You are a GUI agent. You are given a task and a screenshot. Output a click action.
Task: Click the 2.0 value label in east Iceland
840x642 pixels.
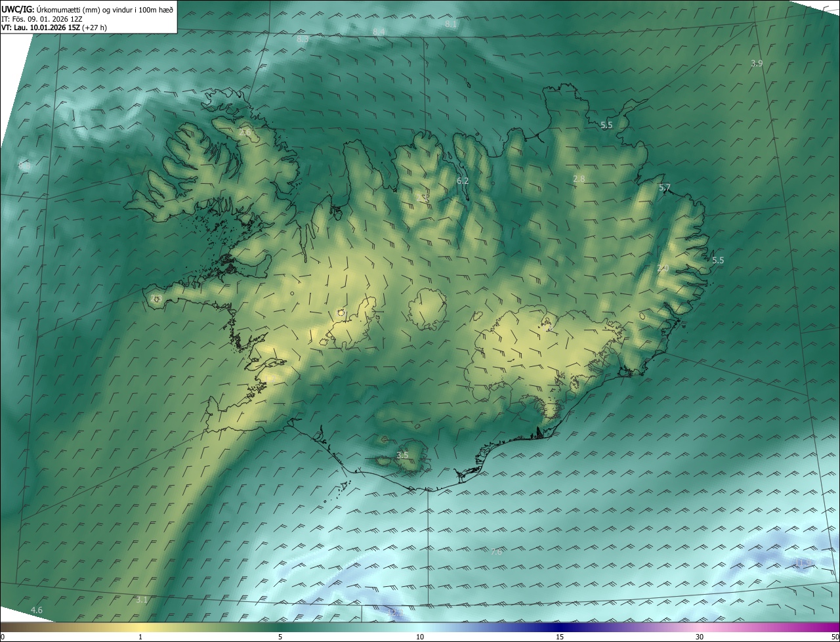663,268
